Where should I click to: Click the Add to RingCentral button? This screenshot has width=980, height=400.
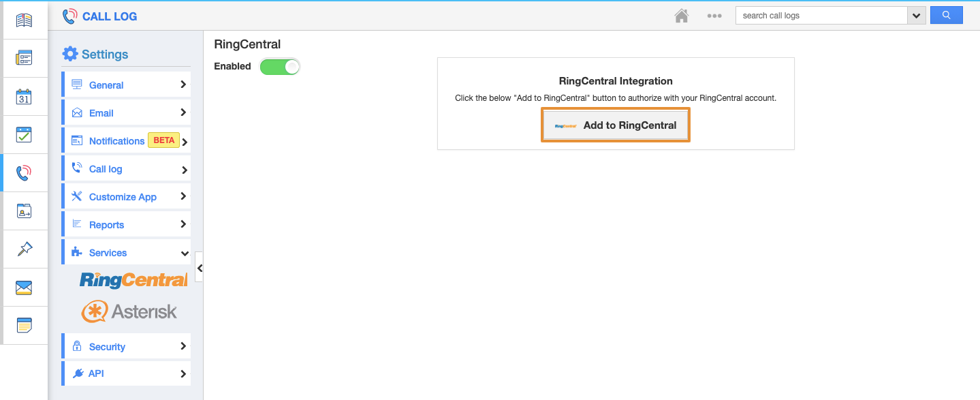click(x=616, y=125)
